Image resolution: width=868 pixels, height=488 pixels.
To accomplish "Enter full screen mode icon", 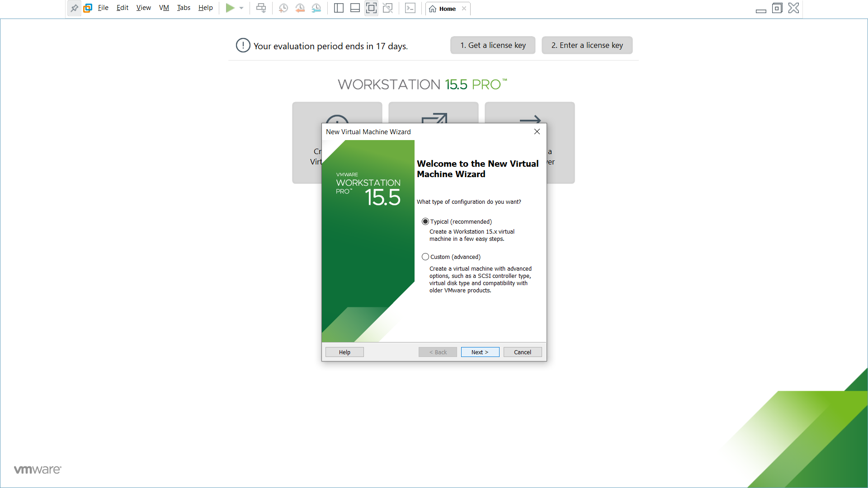I will click(371, 8).
